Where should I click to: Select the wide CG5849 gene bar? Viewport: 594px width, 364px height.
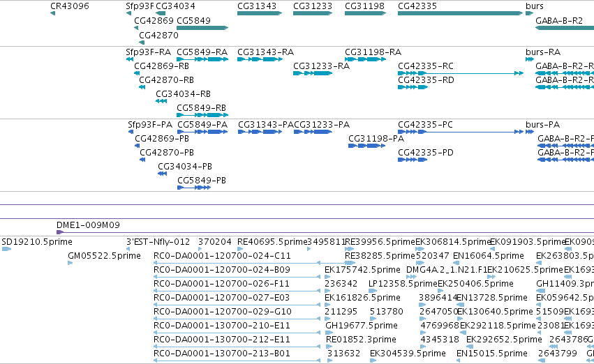[202, 28]
